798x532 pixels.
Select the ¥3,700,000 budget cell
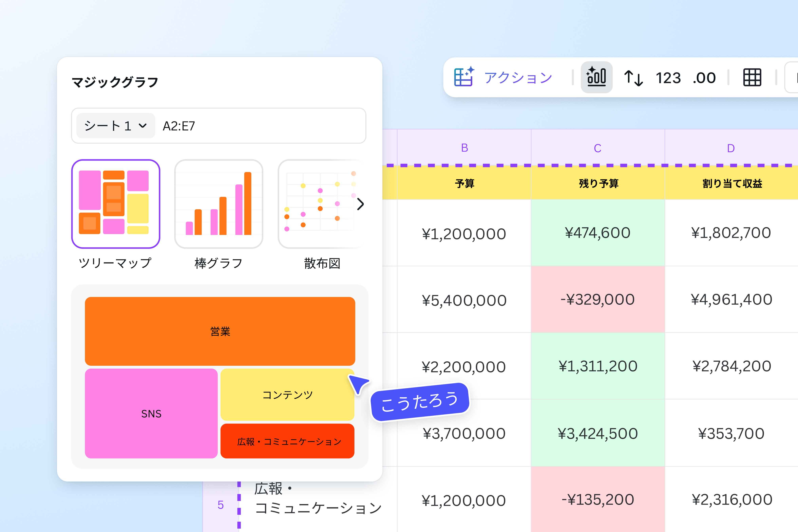[x=464, y=433]
